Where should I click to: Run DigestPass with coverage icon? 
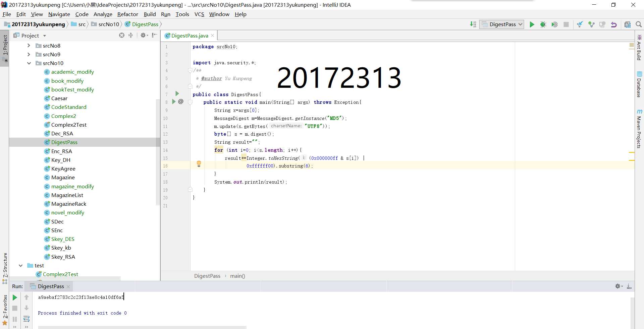click(x=554, y=24)
